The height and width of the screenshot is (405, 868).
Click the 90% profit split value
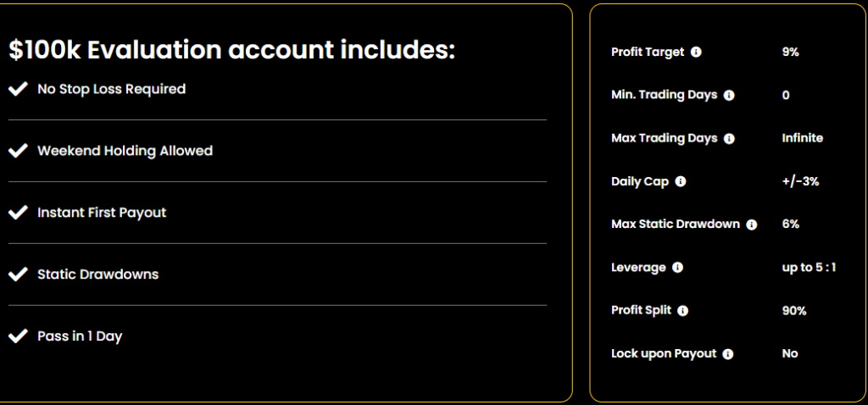coord(794,311)
